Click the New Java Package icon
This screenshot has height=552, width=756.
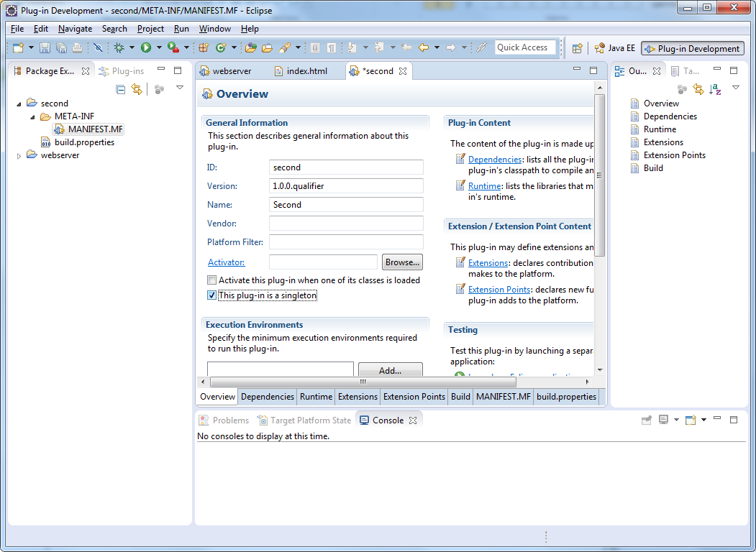tap(204, 47)
